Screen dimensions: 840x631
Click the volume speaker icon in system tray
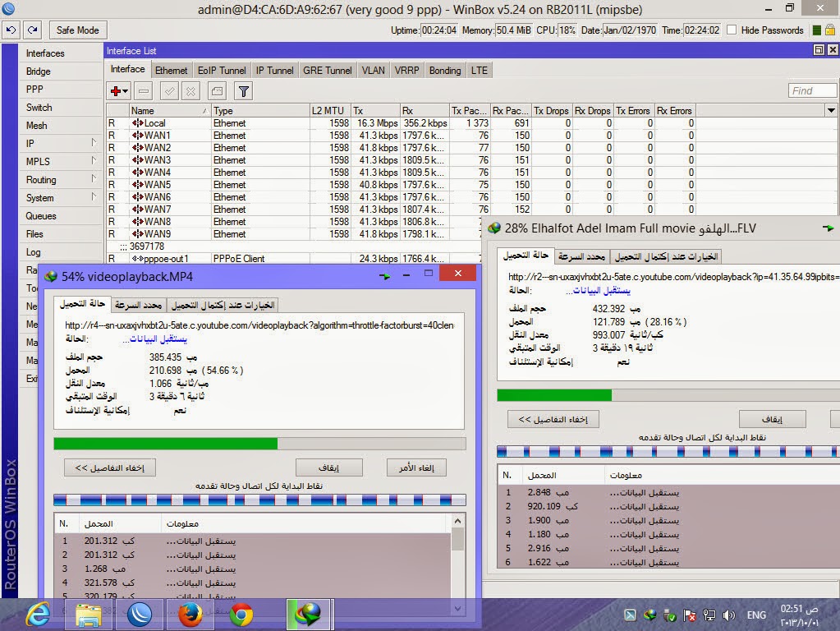pos(728,615)
